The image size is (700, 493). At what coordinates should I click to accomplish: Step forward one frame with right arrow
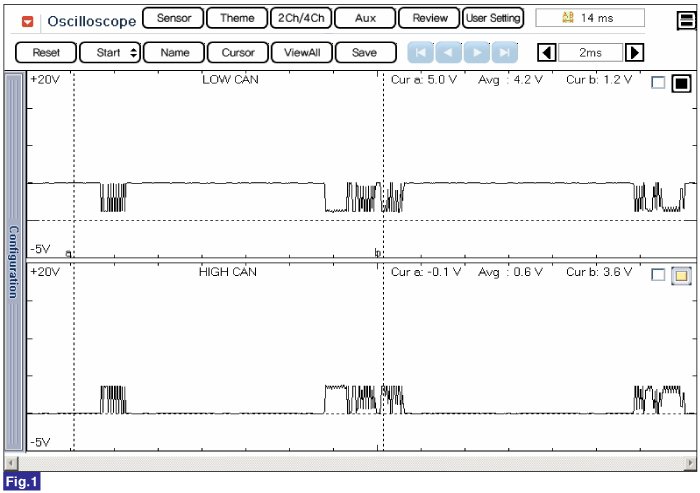point(478,52)
